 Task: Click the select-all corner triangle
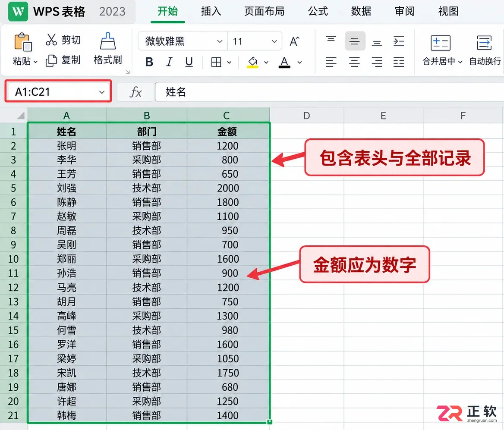21,116
